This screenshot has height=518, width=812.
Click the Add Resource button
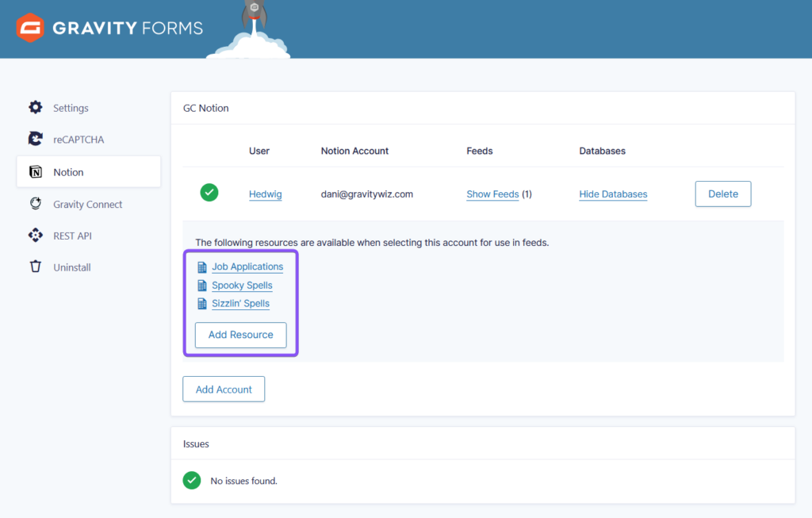pos(241,335)
